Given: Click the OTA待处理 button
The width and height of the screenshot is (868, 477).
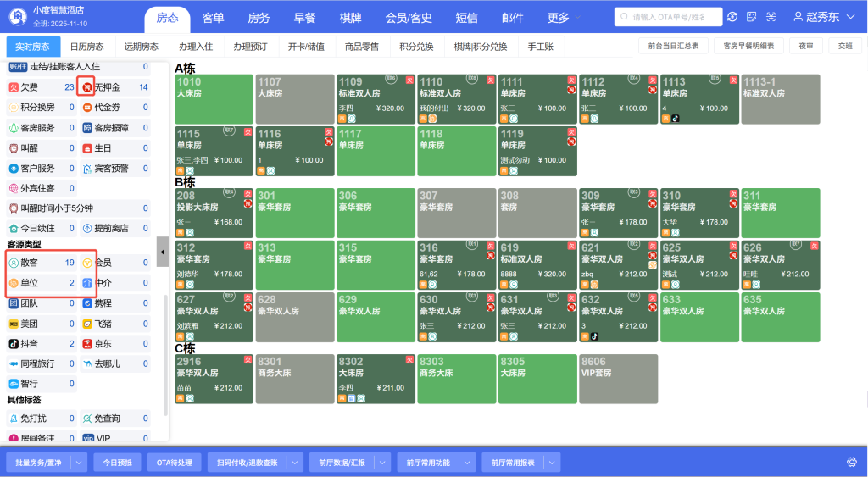Looking at the screenshot, I should (175, 462).
